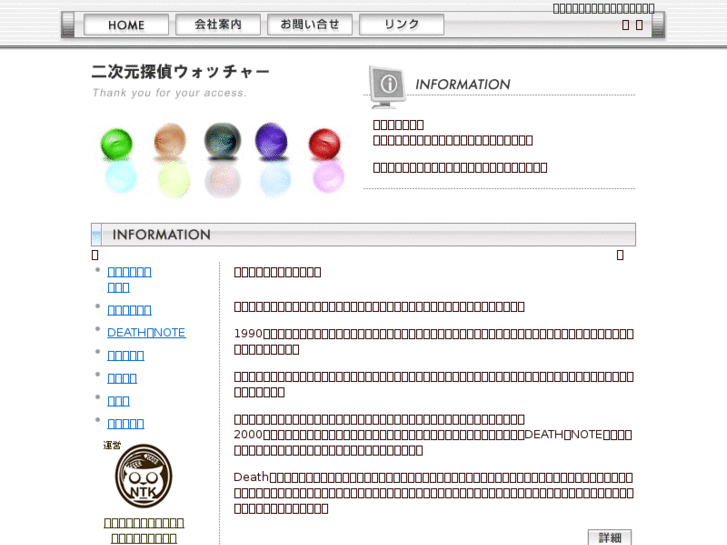The image size is (727, 545).
Task: Open the 会社案内 navigation tab
Action: tap(218, 25)
